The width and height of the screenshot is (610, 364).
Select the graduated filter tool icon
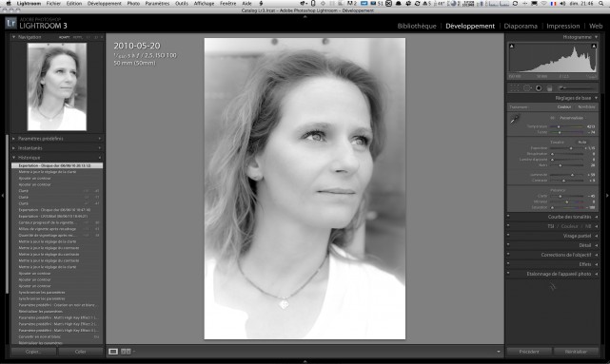[x=549, y=88]
